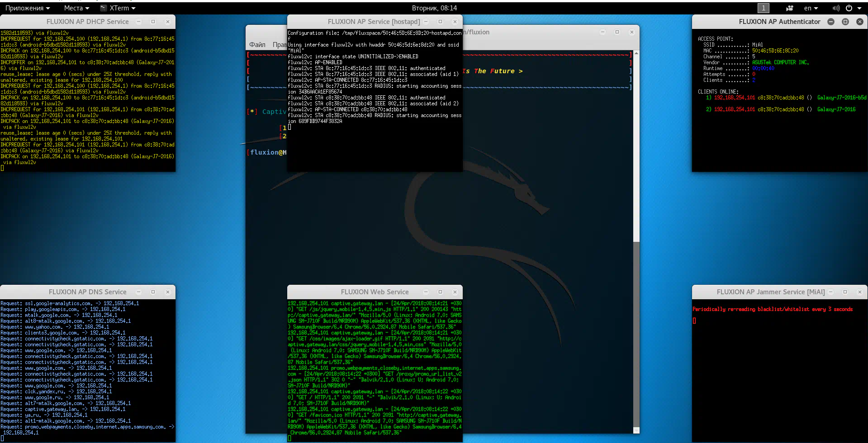Click the clock showing Вторник, 08:14

coord(434,8)
